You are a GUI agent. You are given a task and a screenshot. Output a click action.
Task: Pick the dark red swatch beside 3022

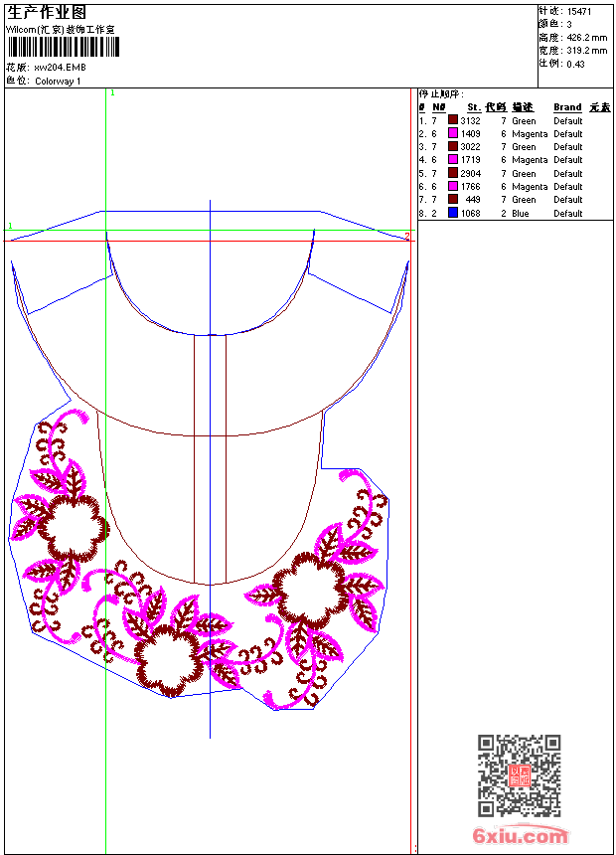tap(453, 146)
